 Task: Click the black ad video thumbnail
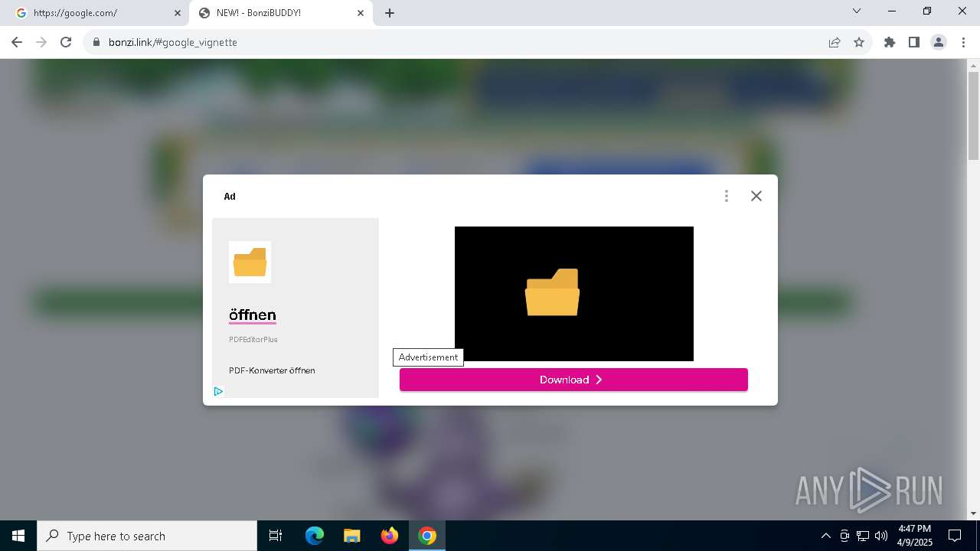[x=574, y=294]
